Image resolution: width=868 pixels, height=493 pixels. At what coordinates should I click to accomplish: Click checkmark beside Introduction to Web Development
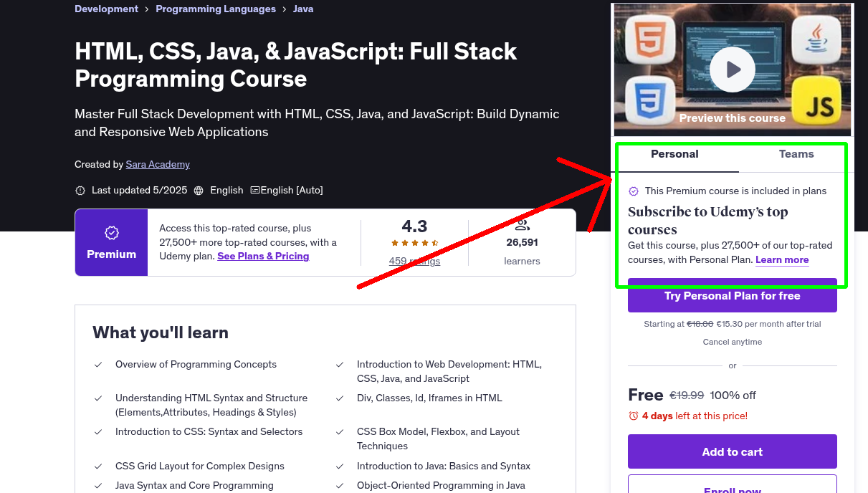(340, 365)
